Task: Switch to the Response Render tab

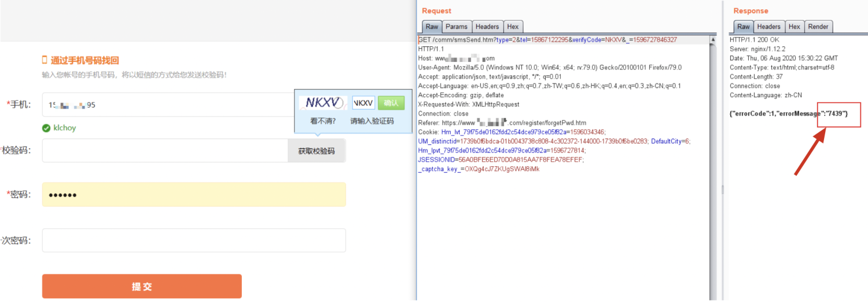Action: tap(818, 27)
